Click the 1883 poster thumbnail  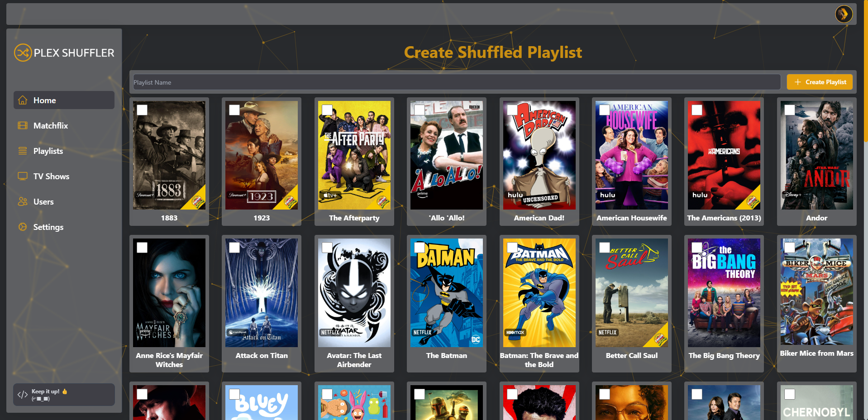169,155
